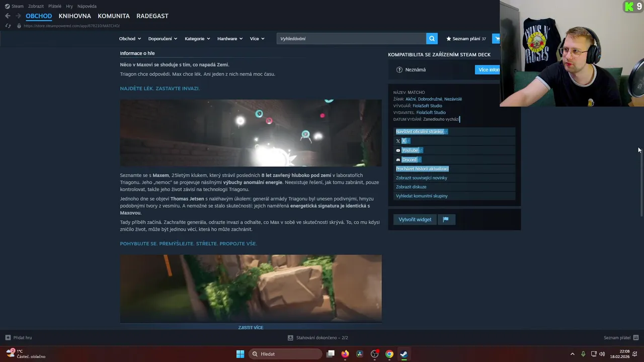
Task: Expand the Kategorie dropdown
Action: (x=197, y=39)
